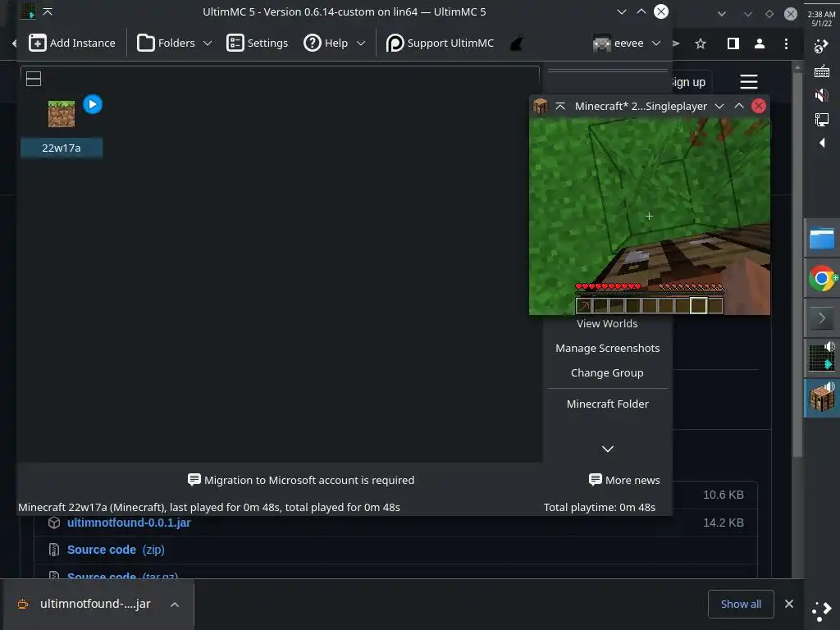Expand the taskbar arrow chevron
840x630 pixels.
[822, 318]
